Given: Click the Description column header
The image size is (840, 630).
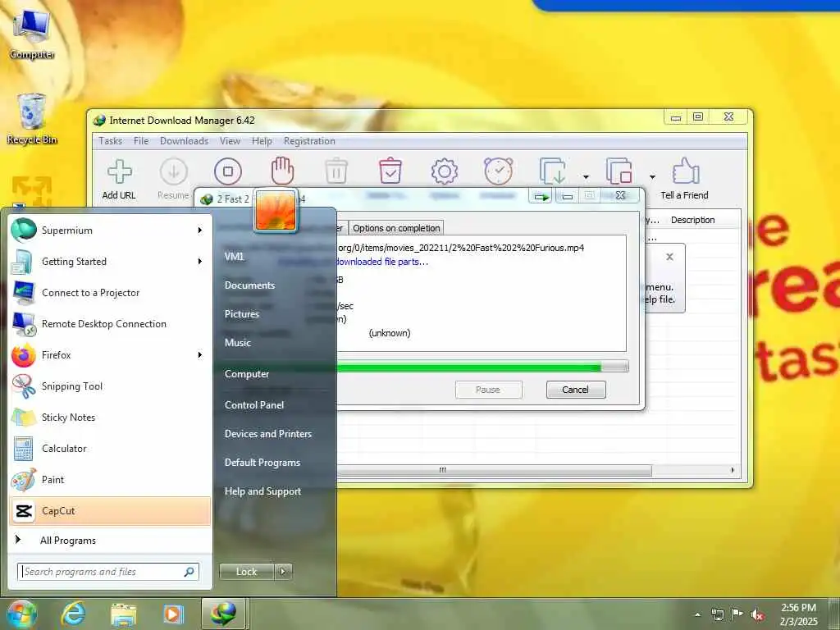Looking at the screenshot, I should coord(692,220).
